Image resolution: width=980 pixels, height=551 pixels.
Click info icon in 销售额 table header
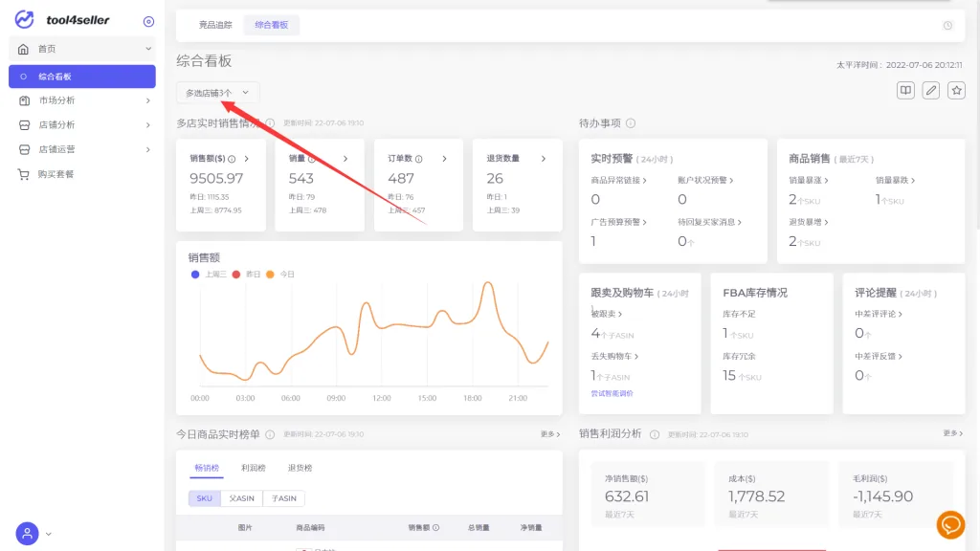(435, 527)
